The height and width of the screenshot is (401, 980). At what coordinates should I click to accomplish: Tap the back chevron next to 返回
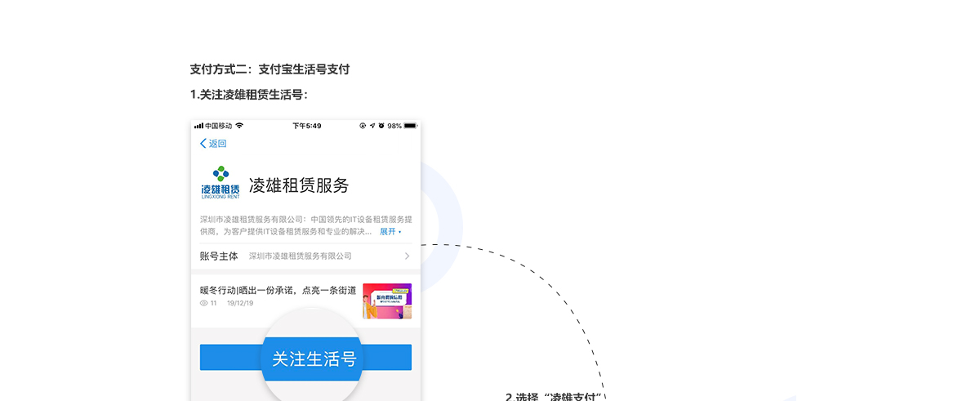coord(203,144)
